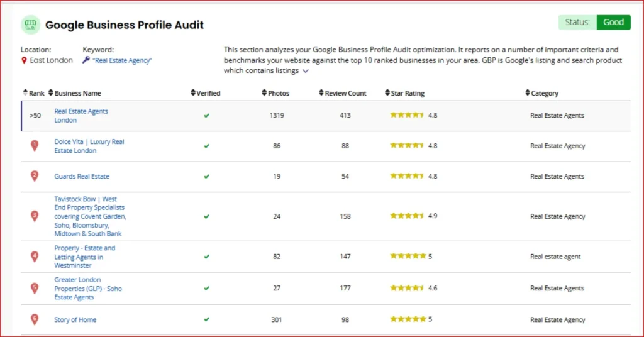The image size is (644, 337).
Task: Click rank 5 map pin marker
Action: tap(35, 288)
